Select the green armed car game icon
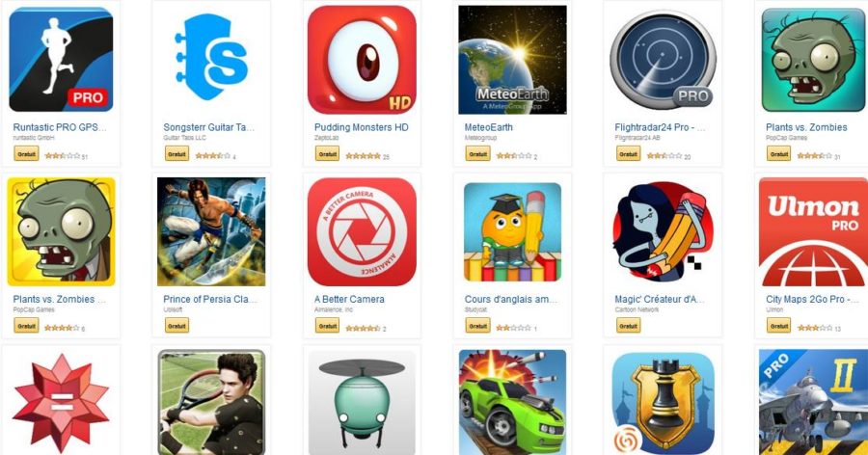 point(512,402)
